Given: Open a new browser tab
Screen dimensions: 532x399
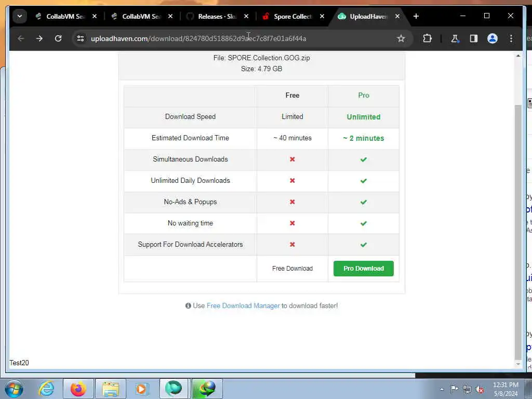Looking at the screenshot, I should click(x=416, y=16).
